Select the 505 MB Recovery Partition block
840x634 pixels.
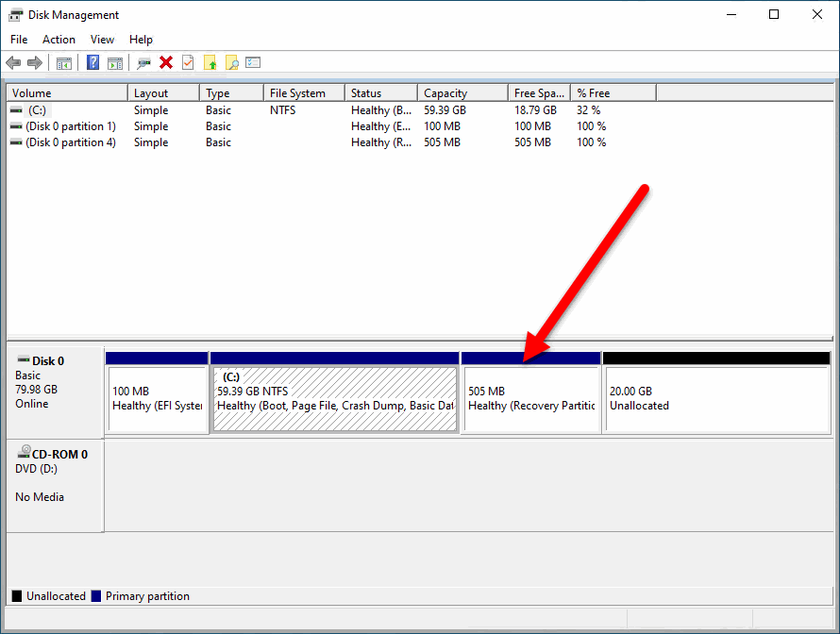click(x=530, y=396)
